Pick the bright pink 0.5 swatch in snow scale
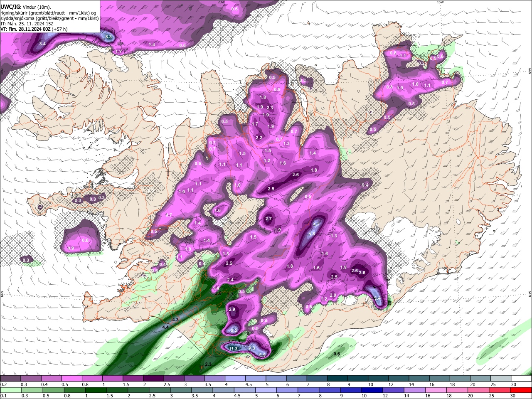 click(71, 379)
